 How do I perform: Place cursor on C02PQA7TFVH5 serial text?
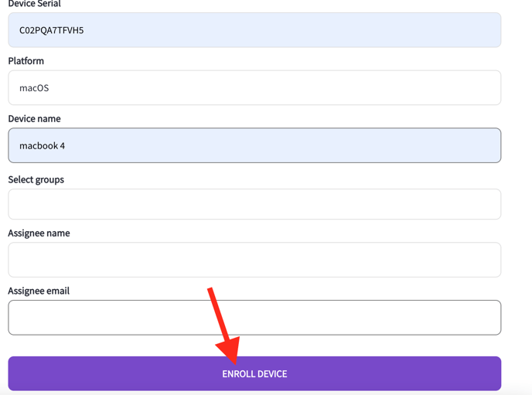(x=51, y=30)
